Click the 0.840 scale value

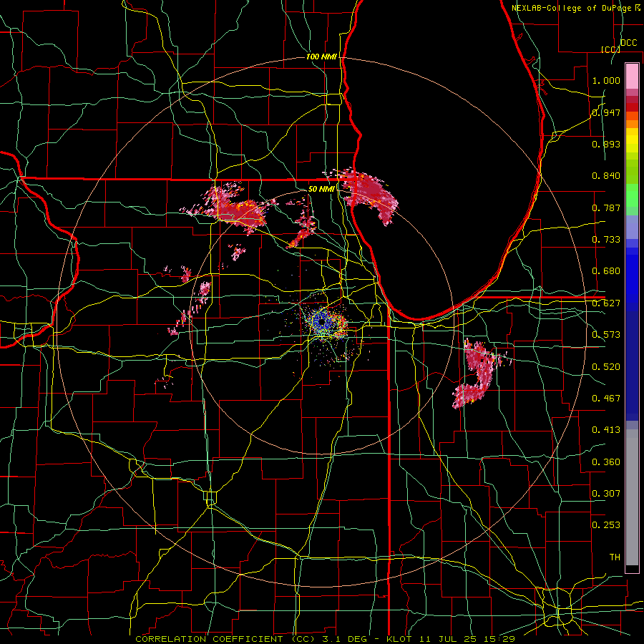click(606, 176)
